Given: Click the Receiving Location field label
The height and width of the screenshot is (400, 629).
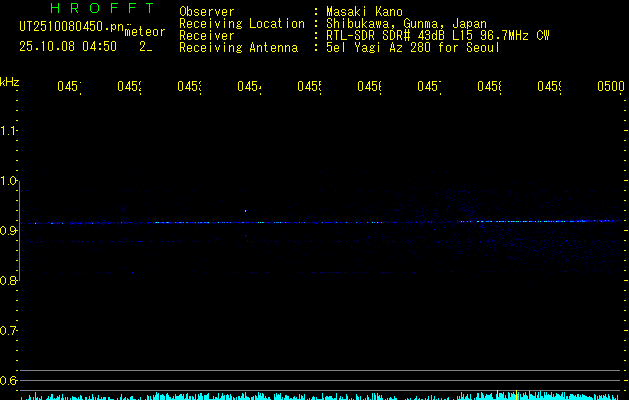Looking at the screenshot, I should tap(242, 24).
